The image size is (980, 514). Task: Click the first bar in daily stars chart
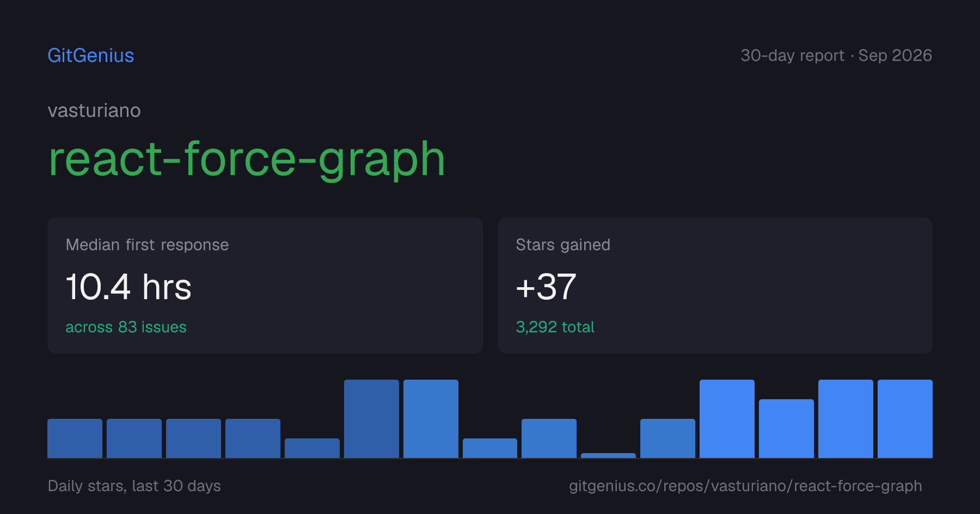coord(75,438)
